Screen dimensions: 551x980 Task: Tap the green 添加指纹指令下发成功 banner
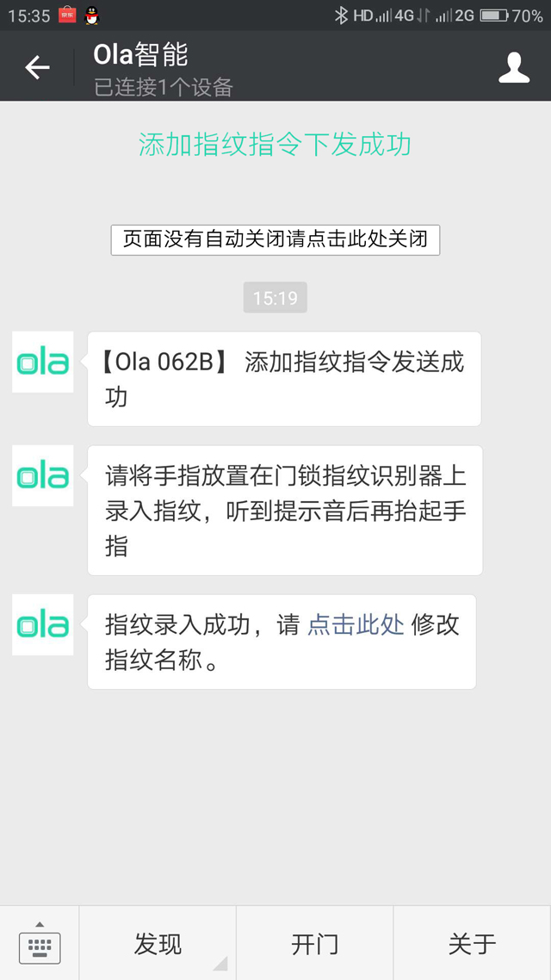tap(275, 146)
